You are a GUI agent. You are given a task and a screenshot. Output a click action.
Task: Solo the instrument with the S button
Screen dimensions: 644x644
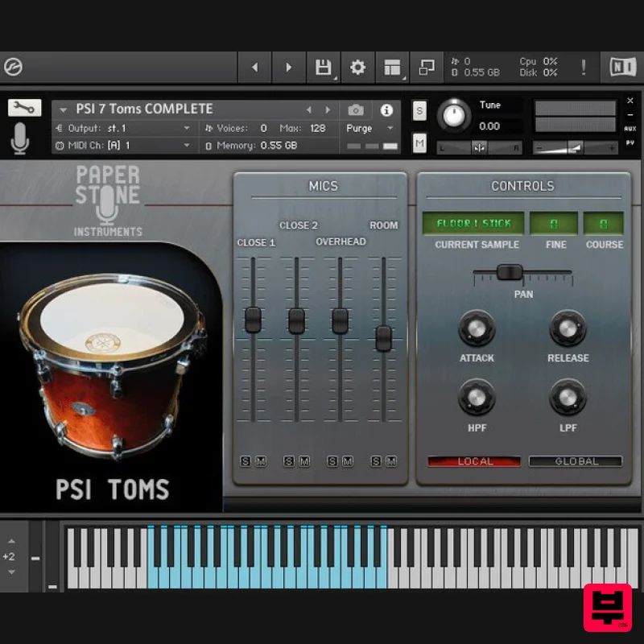(x=419, y=112)
